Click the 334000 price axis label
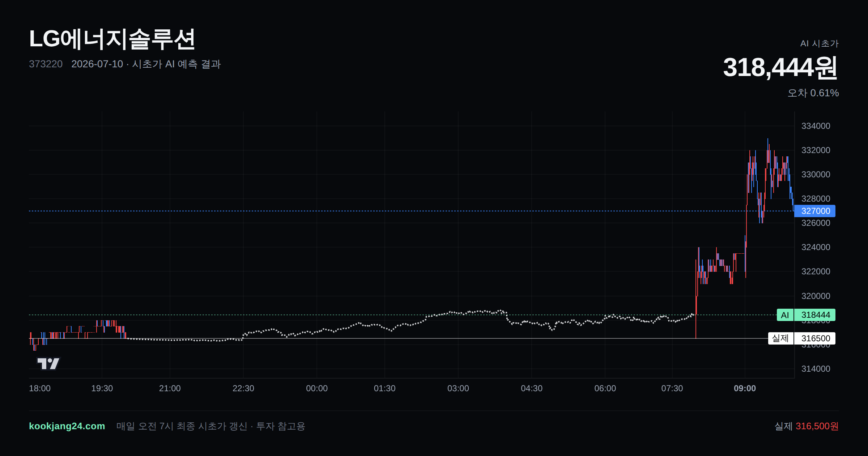 tap(816, 126)
